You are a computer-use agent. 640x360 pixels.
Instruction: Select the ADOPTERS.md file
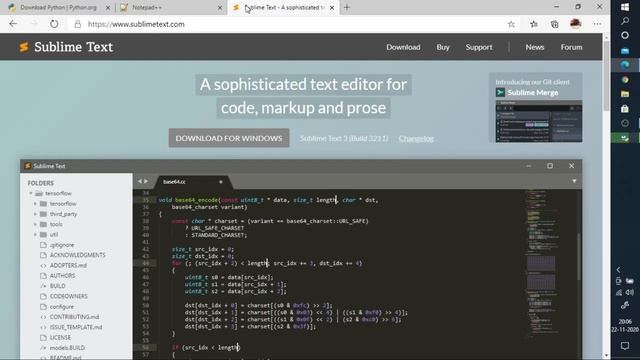click(68, 265)
